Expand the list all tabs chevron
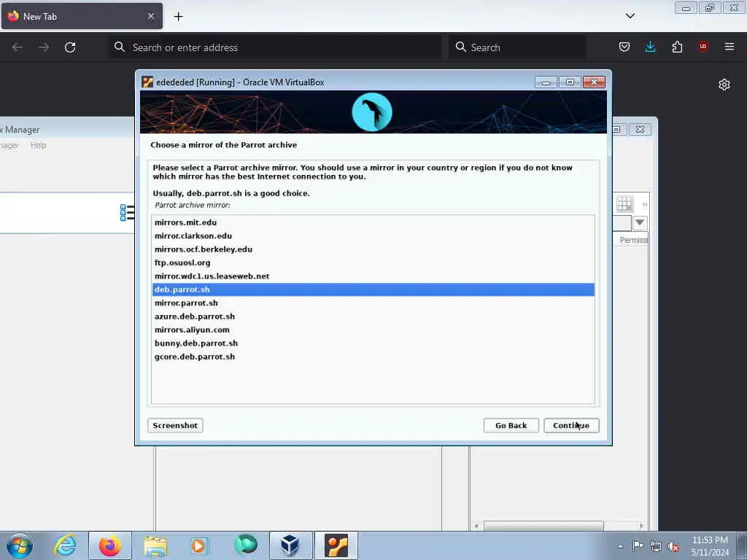Viewport: 747px width, 560px height. (630, 16)
